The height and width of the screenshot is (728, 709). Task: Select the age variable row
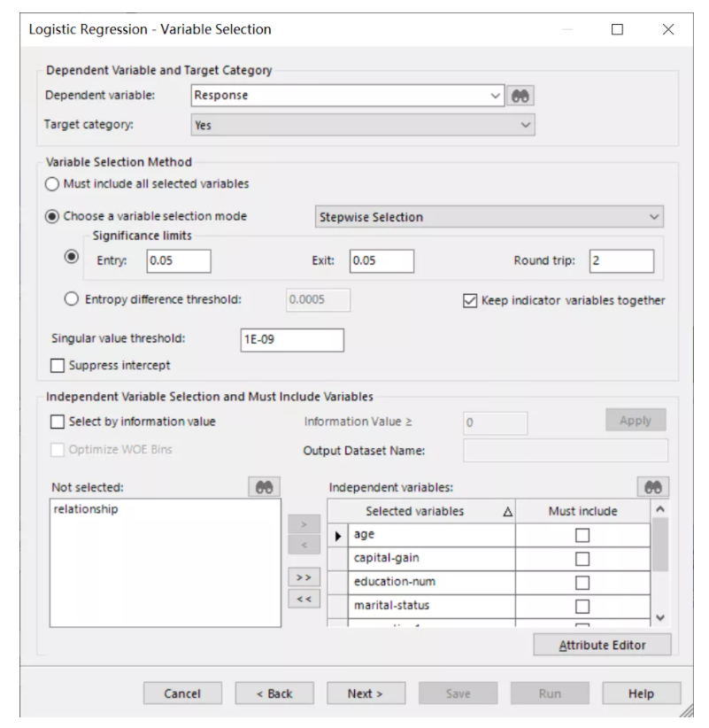pos(432,535)
